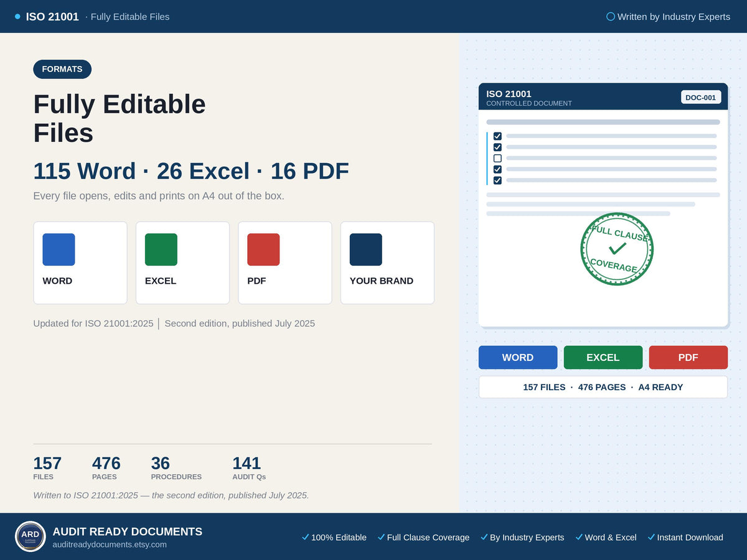Click Fully Editable Files subtitle in top bar

pyautogui.click(x=130, y=17)
